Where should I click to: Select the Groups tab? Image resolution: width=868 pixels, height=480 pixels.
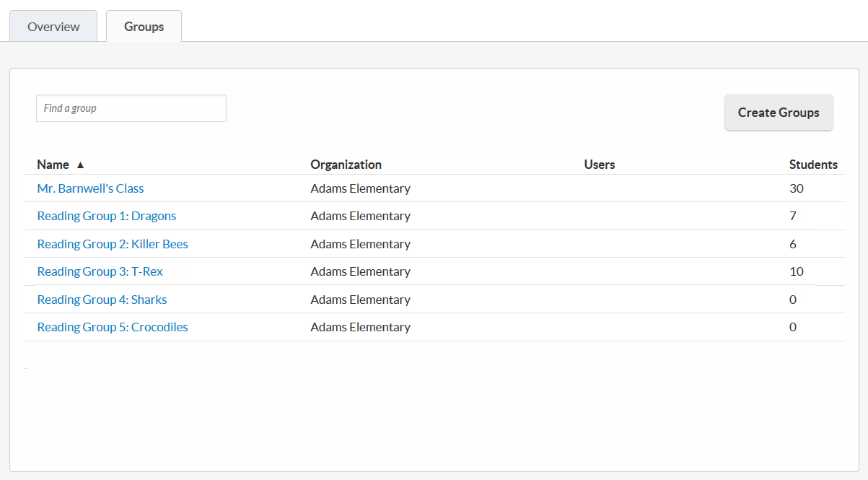point(144,27)
